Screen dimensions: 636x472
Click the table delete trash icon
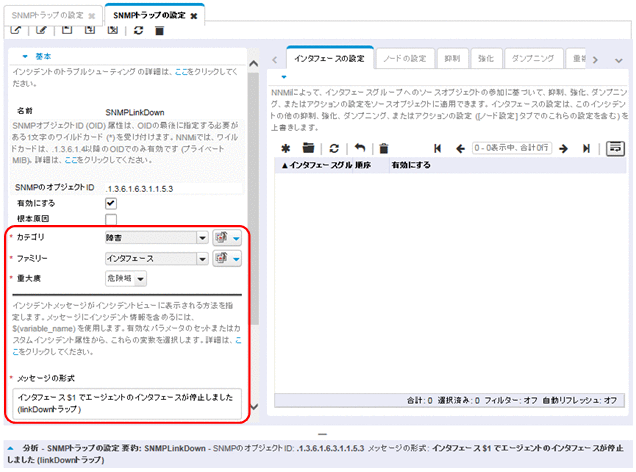coord(384,148)
